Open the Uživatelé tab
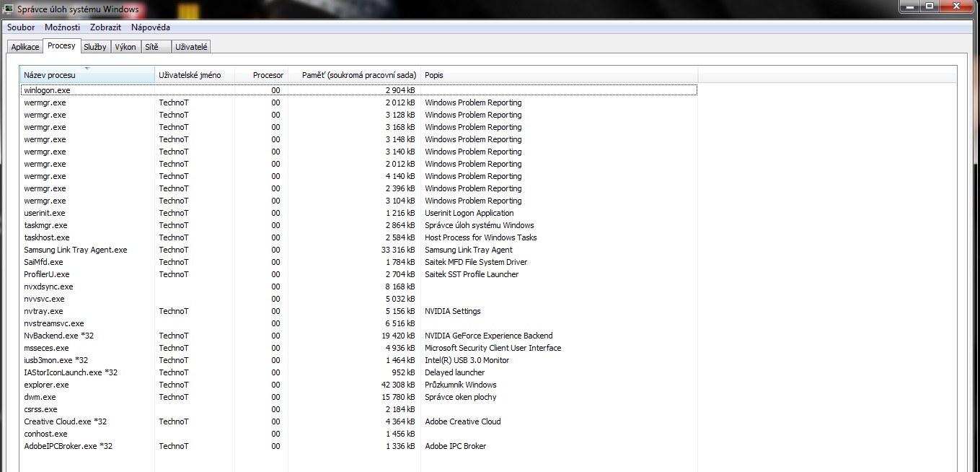980x472 pixels. coord(191,47)
